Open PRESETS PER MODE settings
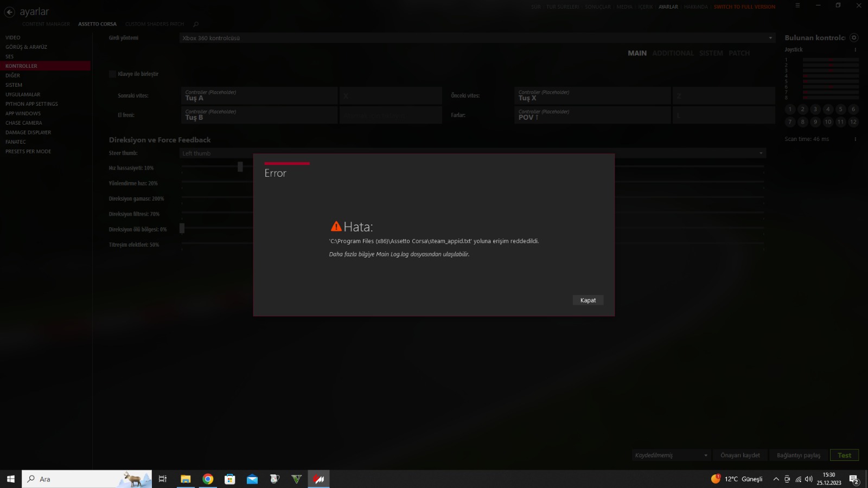 (x=46, y=152)
